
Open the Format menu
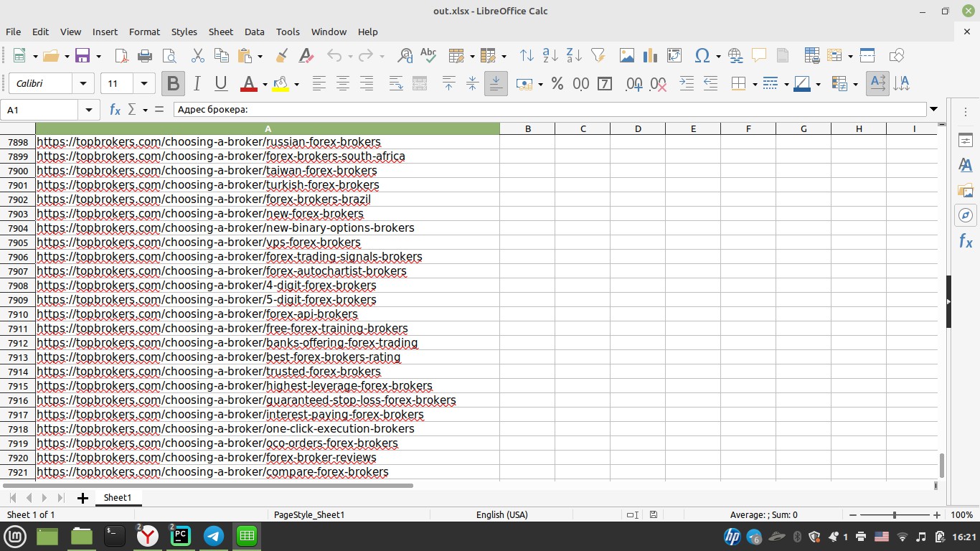click(144, 32)
